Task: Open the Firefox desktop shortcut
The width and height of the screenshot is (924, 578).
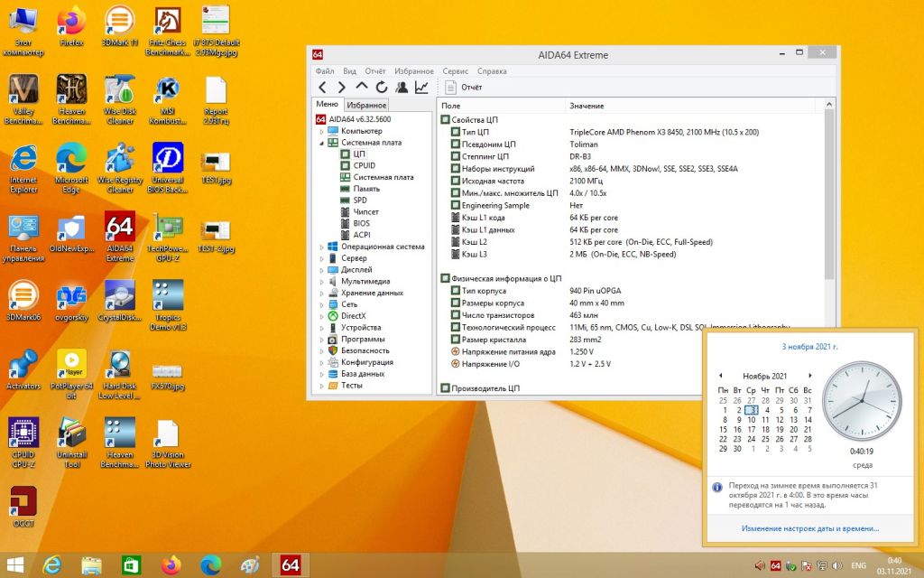Action: [x=71, y=26]
